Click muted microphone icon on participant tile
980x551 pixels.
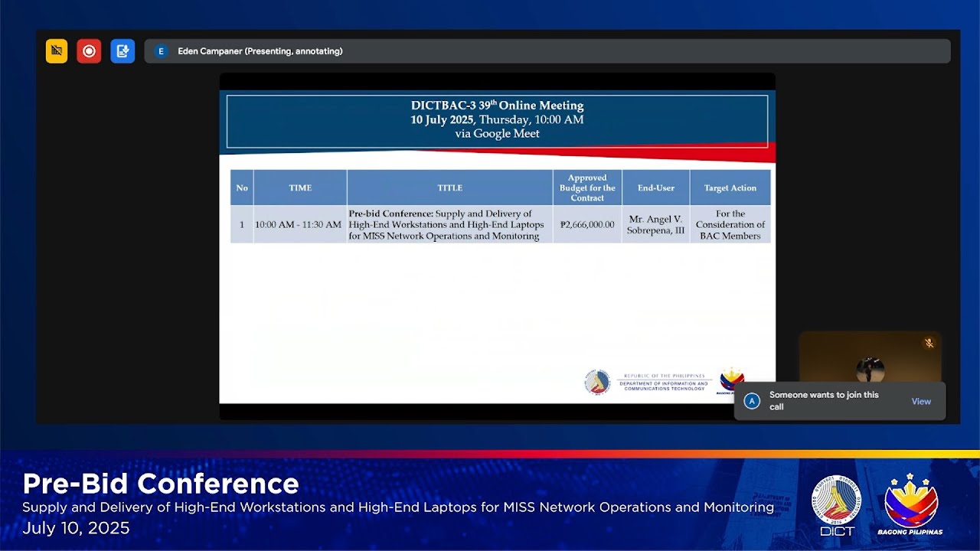click(x=929, y=343)
